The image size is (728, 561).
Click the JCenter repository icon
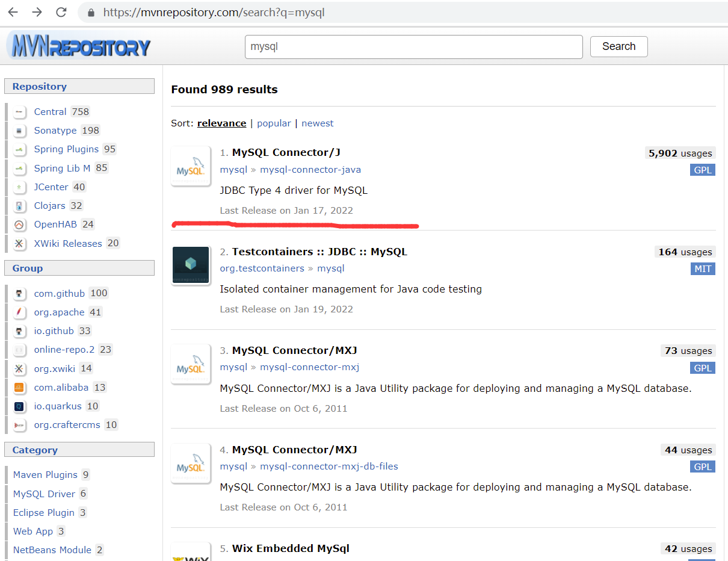click(x=20, y=187)
